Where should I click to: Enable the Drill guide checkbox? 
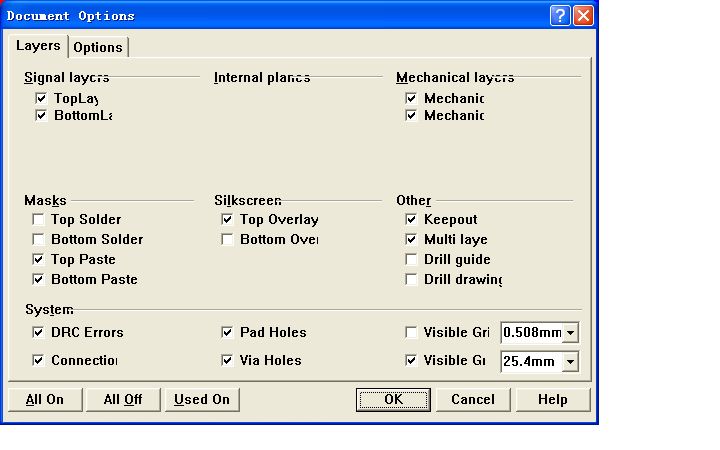(x=411, y=260)
